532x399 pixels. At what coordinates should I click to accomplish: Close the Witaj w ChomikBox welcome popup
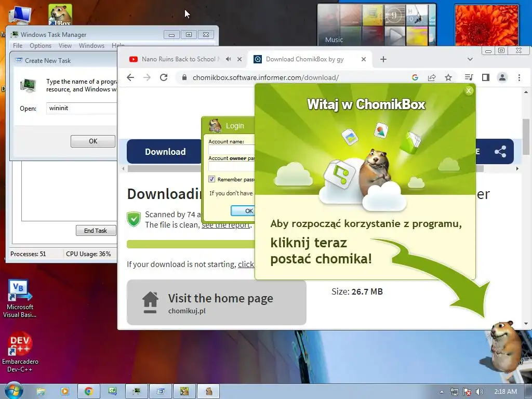[469, 90]
